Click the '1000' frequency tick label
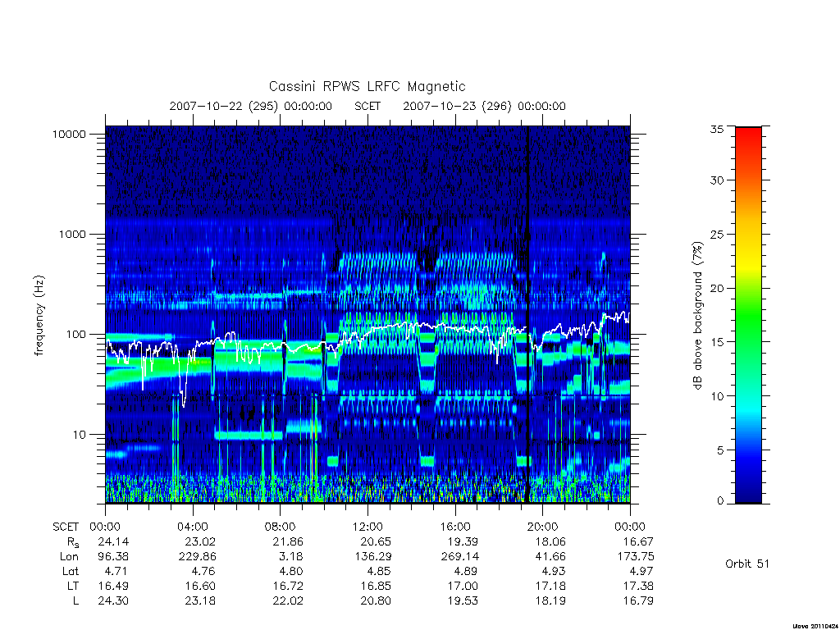This screenshot has height=630, width=840. [72, 234]
